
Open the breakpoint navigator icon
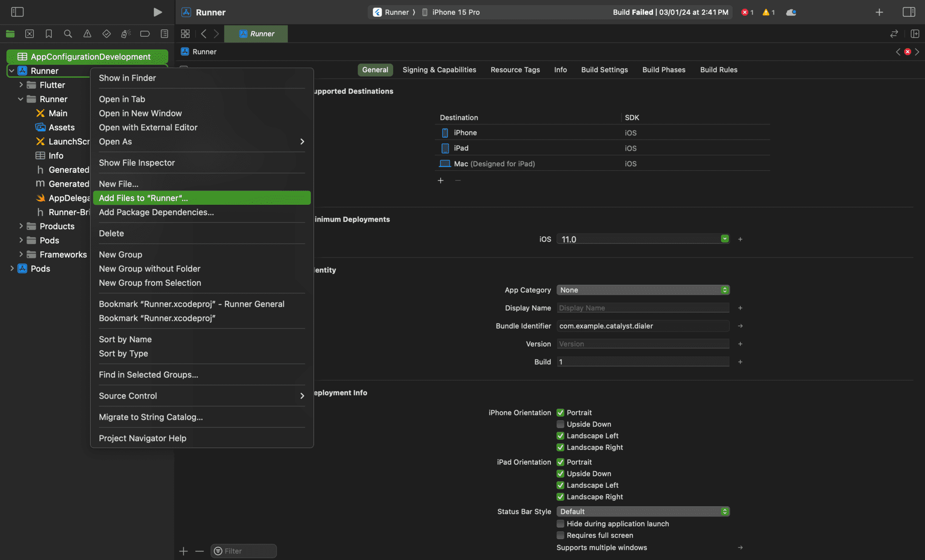tap(145, 34)
